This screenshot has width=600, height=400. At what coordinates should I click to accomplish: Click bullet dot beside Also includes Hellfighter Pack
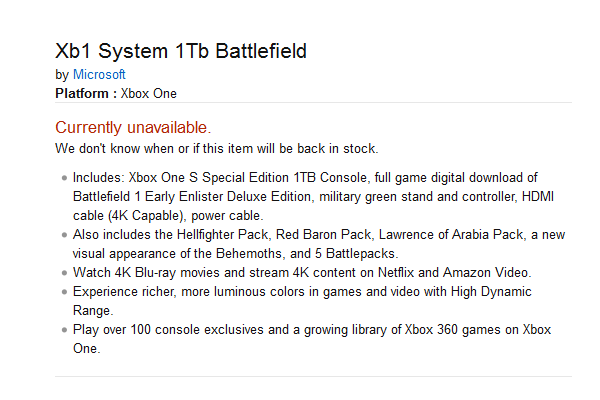click(x=64, y=235)
